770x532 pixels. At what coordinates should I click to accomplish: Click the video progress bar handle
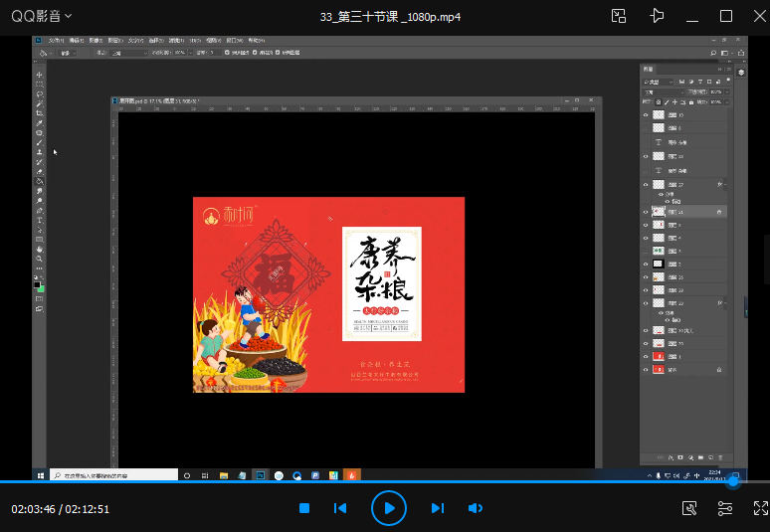click(x=733, y=482)
